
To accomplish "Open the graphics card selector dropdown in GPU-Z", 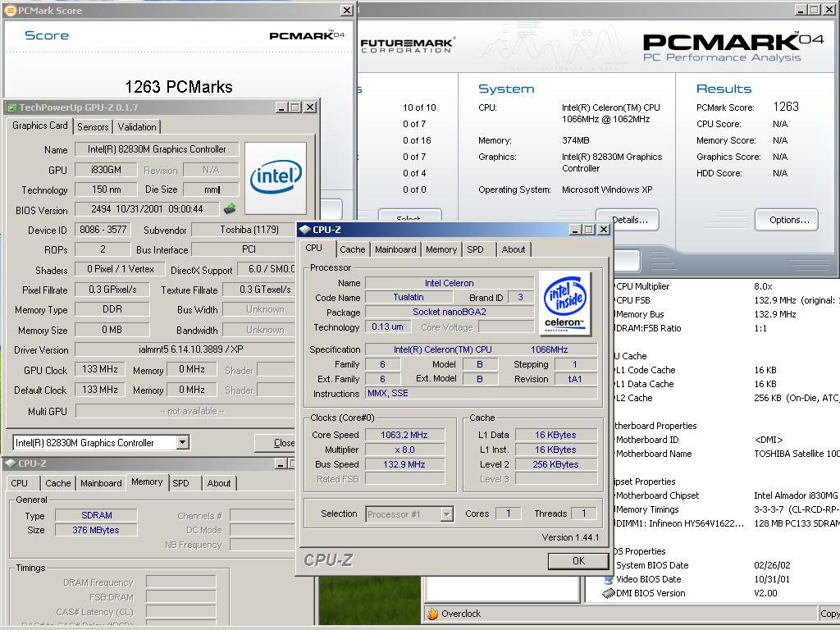I will click(183, 442).
